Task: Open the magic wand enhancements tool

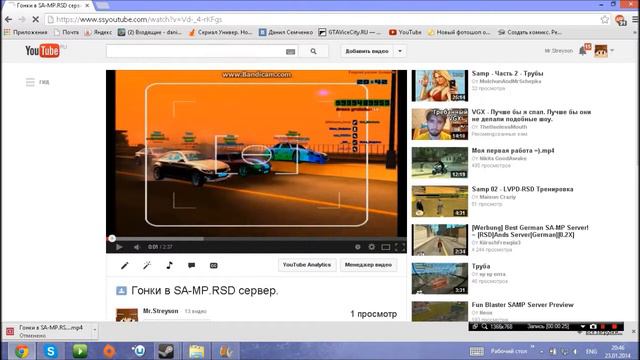Action: (147, 265)
